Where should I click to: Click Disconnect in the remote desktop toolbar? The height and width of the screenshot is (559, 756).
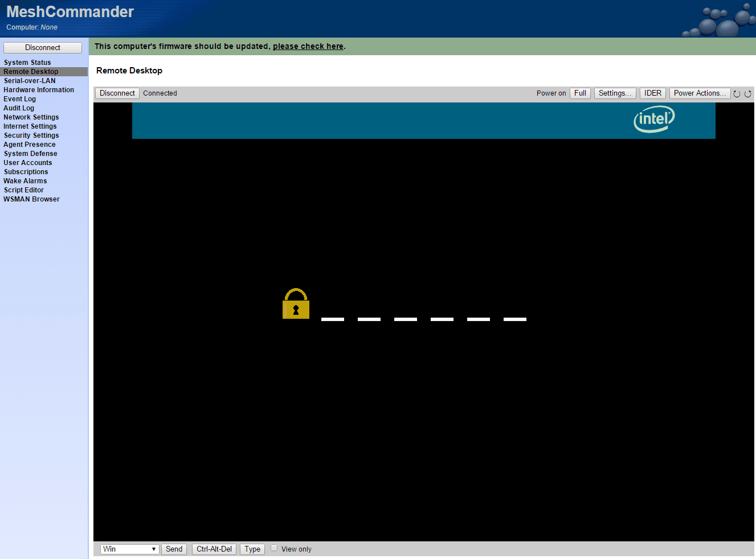tap(117, 93)
